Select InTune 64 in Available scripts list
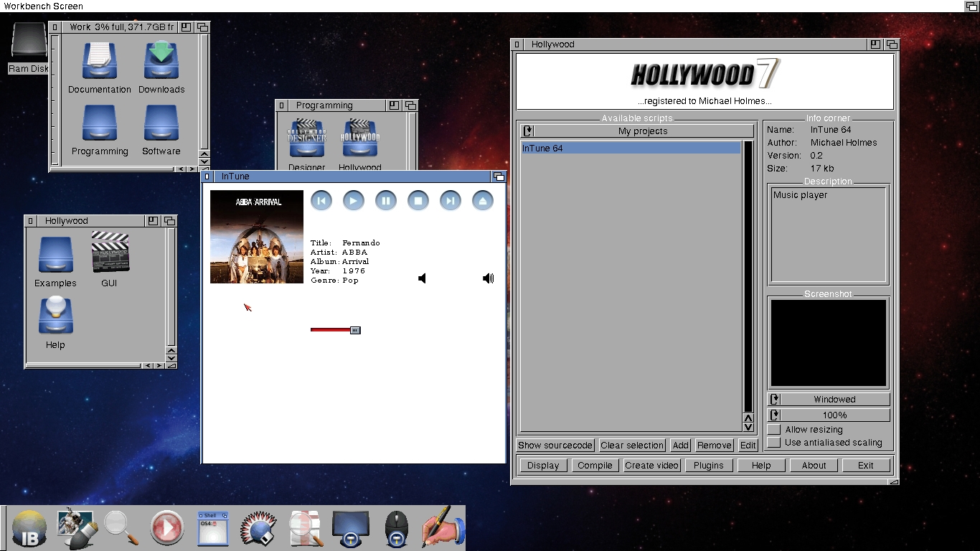Screen dimensions: 980x551 [631, 149]
